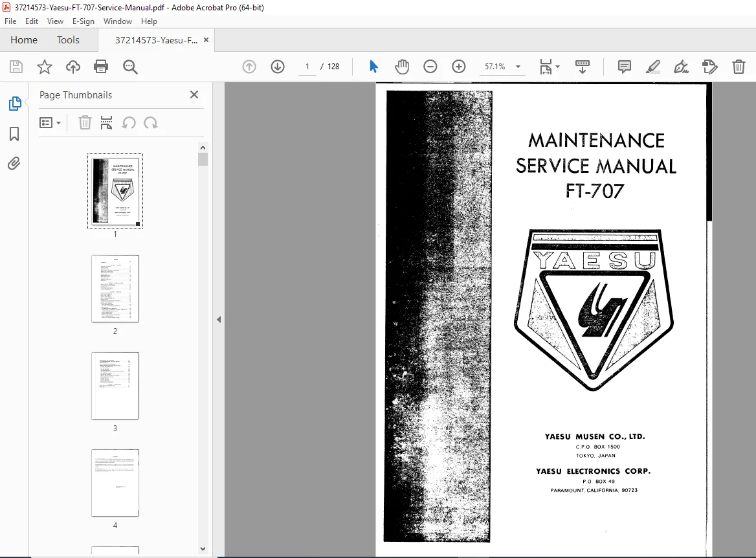Open the thumbnails options dropdown menu
This screenshot has height=558, width=756.
tap(50, 123)
